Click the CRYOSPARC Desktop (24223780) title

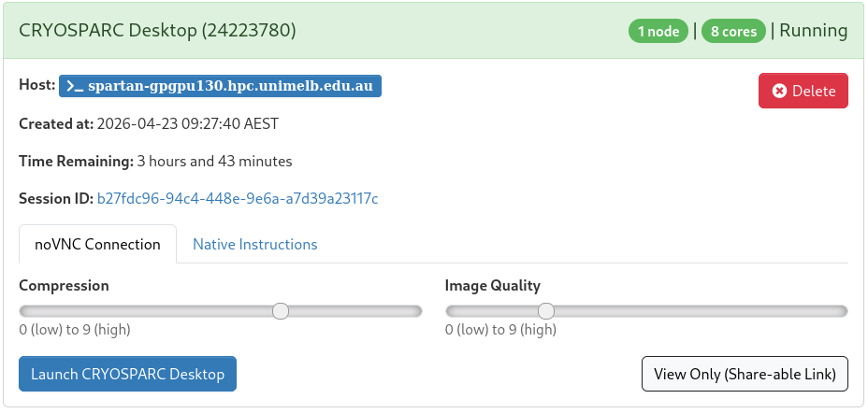[x=158, y=31]
